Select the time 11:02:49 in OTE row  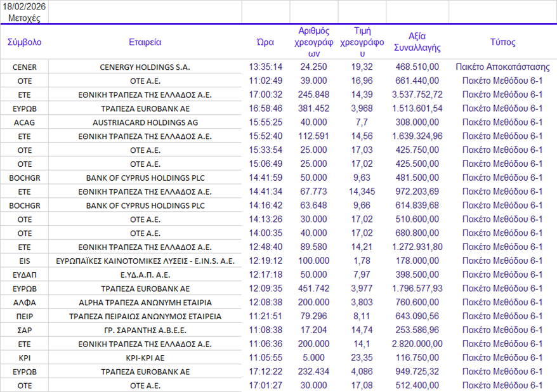pos(265,81)
